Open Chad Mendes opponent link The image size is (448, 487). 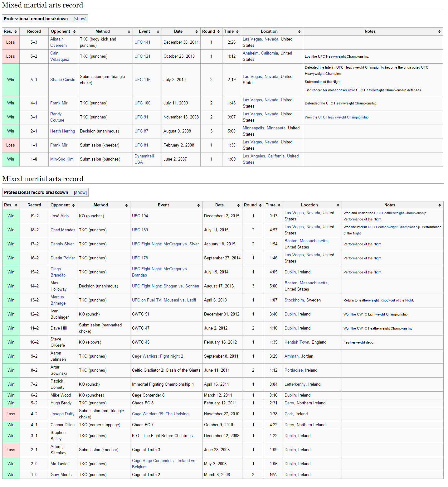click(x=63, y=230)
